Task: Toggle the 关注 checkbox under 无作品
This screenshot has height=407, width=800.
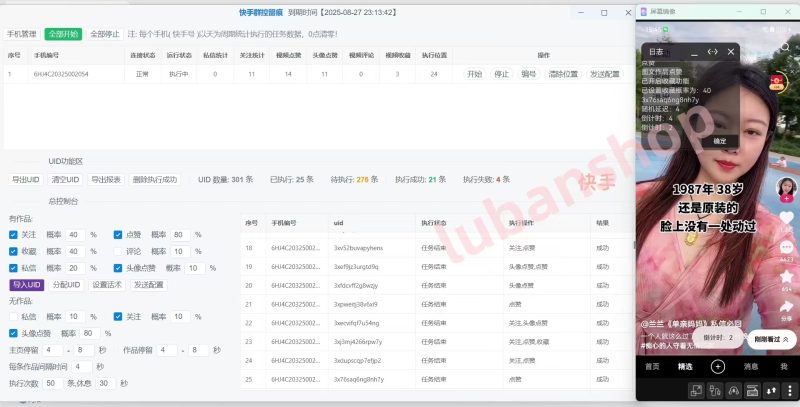Action: pyautogui.click(x=118, y=317)
